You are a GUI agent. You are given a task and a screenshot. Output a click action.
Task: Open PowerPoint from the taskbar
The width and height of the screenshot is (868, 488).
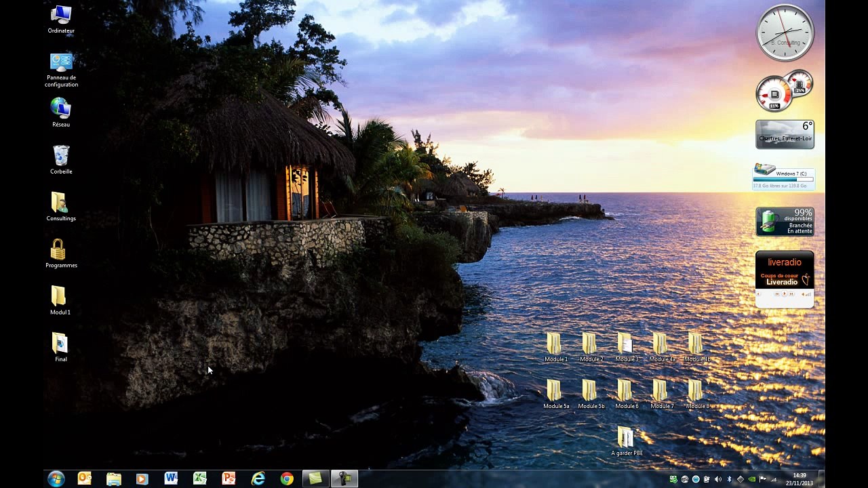(x=229, y=479)
